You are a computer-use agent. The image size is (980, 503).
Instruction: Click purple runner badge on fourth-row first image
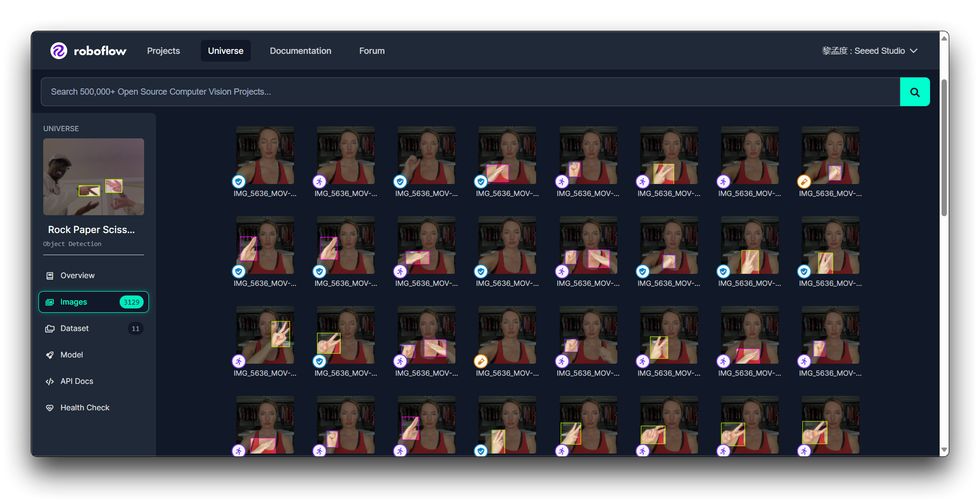239,451
